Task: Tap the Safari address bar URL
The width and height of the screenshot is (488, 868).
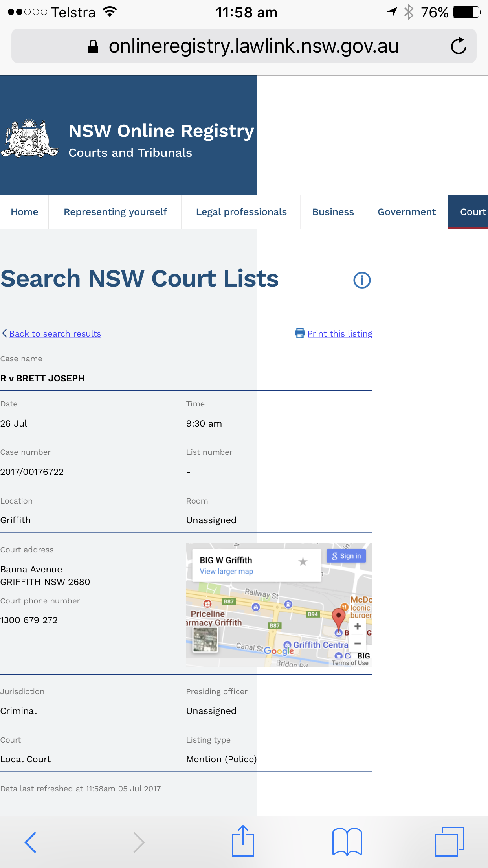Action: 253,46
